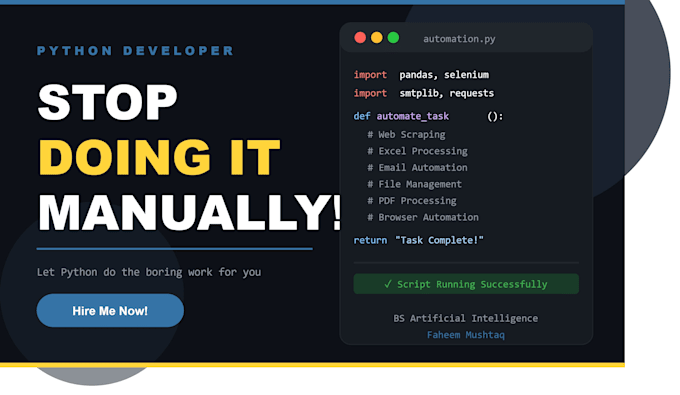
Task: Click the '# Email Automation' comment
Action: coord(418,168)
